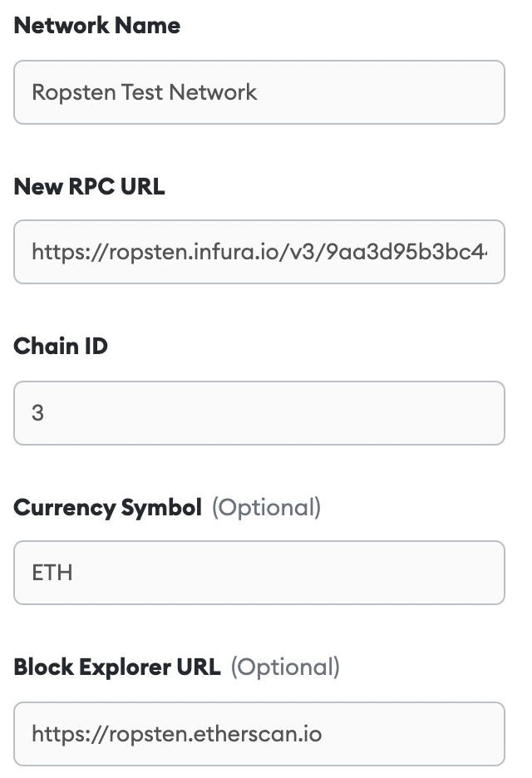Screen dimensions: 532x778
Task: Click "https://" at start of RPC URL
Action: click(x=64, y=252)
